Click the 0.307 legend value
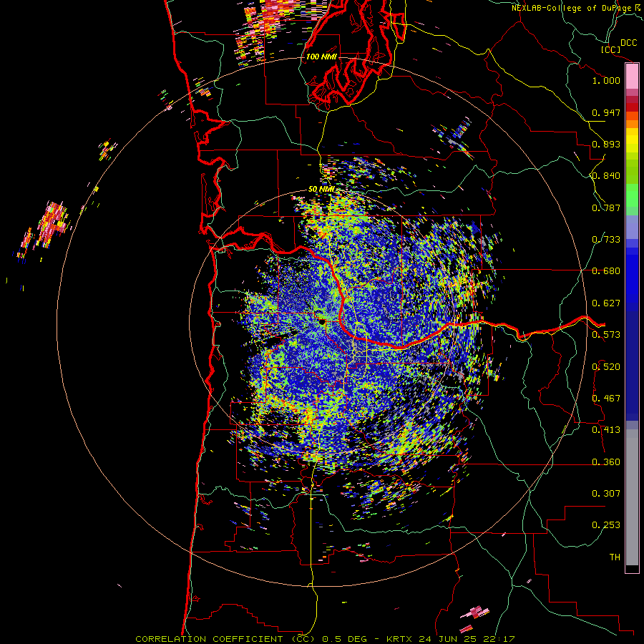 (606, 494)
